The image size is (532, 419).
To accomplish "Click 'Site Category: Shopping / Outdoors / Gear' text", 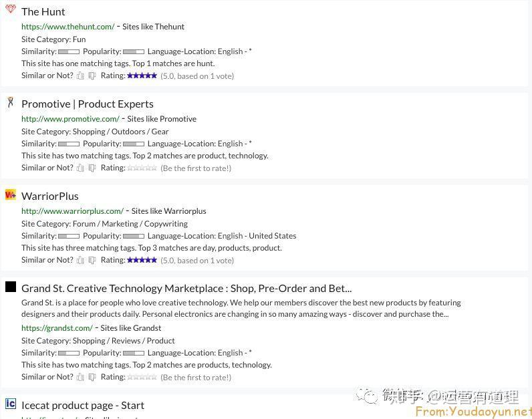I will tap(95, 132).
